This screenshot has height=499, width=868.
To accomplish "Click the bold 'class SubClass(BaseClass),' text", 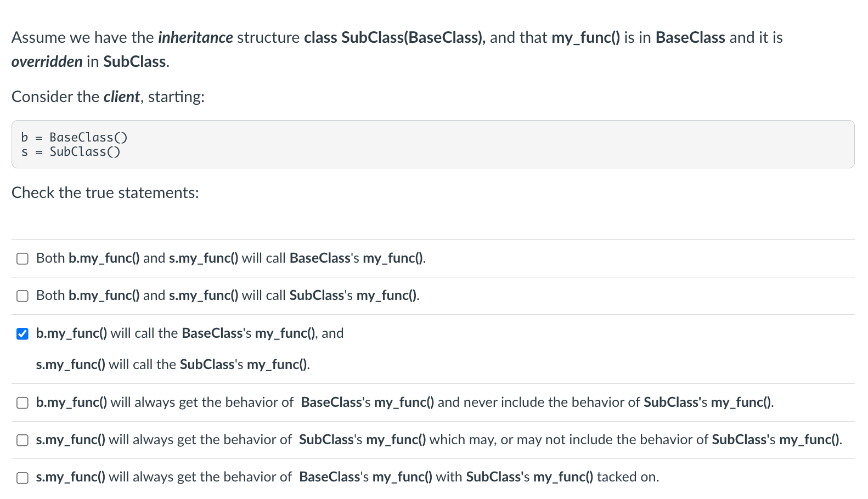I will (394, 38).
